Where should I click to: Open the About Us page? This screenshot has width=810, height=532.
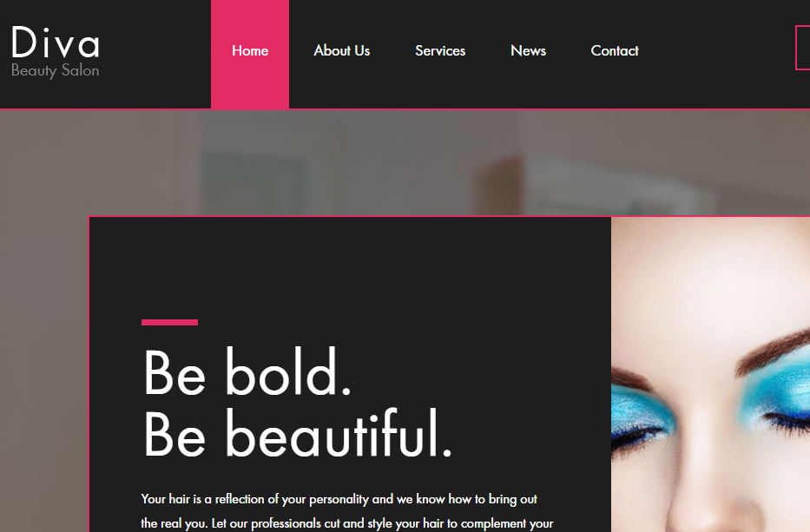tap(342, 50)
